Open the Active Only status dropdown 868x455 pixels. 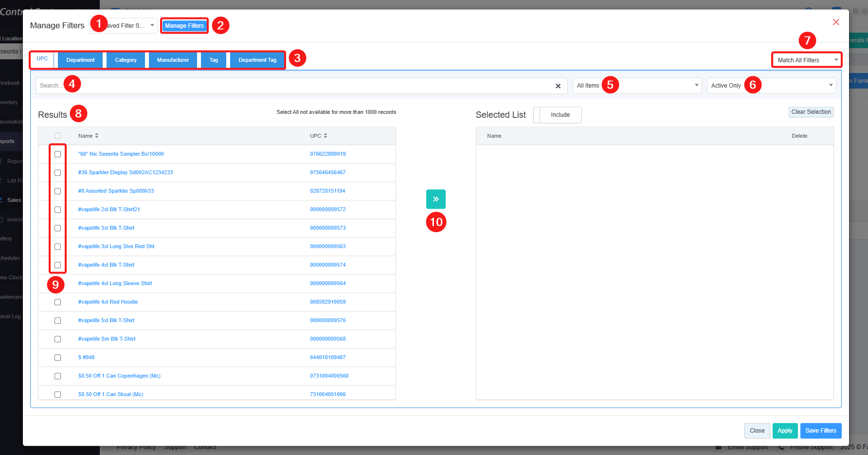pos(771,86)
